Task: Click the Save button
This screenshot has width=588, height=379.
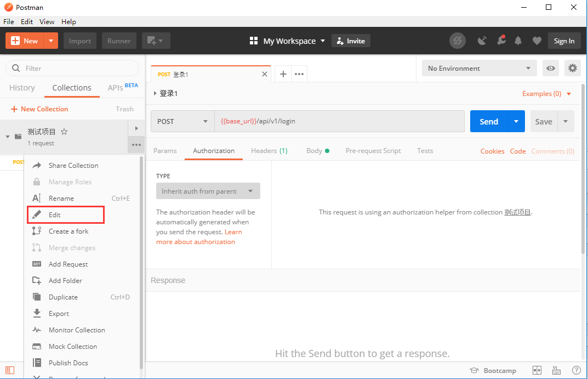Action: (x=544, y=121)
